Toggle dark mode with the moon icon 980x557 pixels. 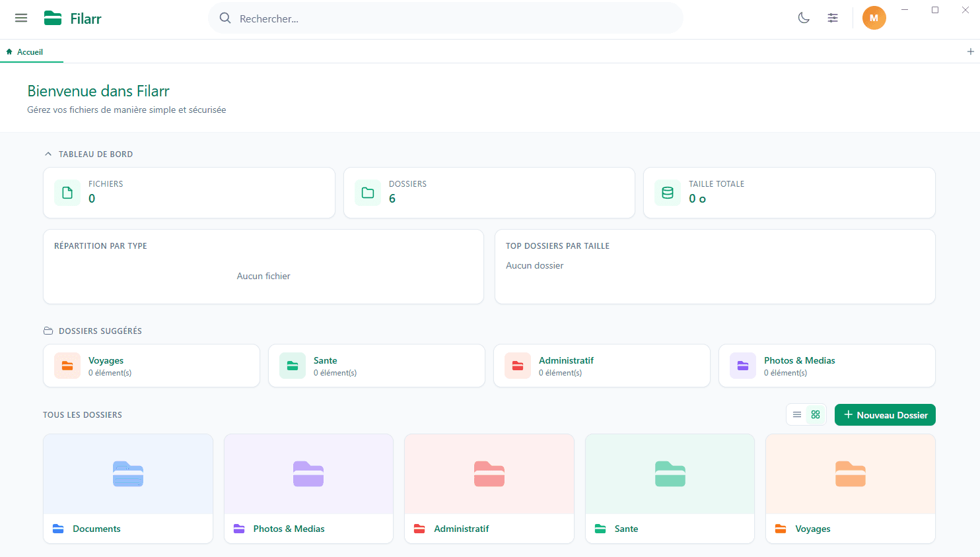pos(804,18)
